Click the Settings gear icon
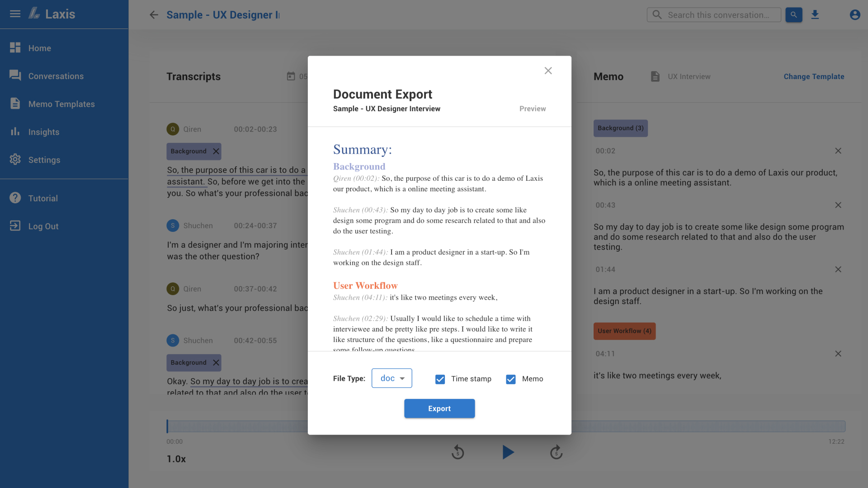868x488 pixels. [15, 160]
